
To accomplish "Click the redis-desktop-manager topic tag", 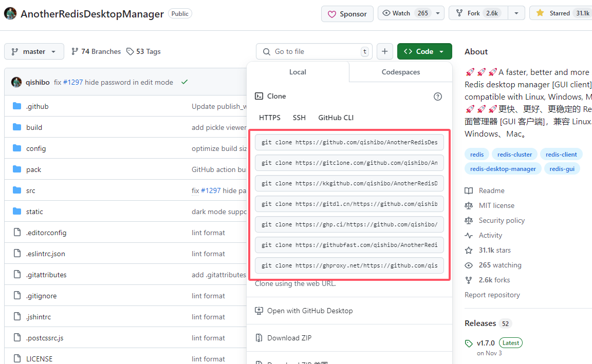I will pyautogui.click(x=503, y=169).
